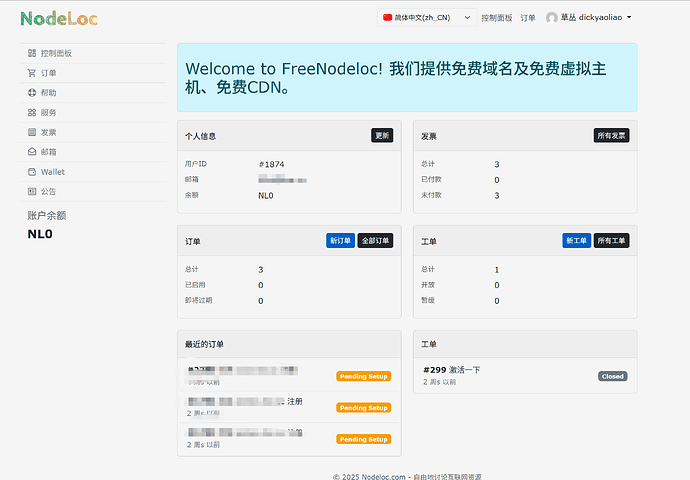Click the wallet icon beside Wallet
This screenshot has width=690, height=480.
coord(32,172)
